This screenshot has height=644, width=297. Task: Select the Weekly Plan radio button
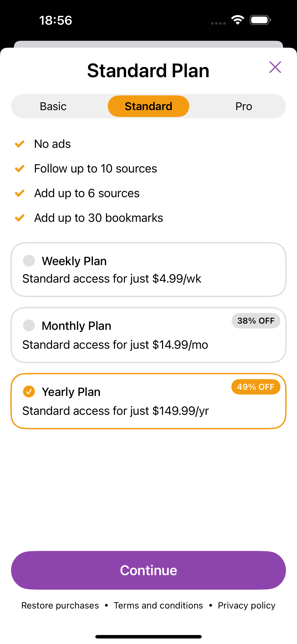click(29, 261)
